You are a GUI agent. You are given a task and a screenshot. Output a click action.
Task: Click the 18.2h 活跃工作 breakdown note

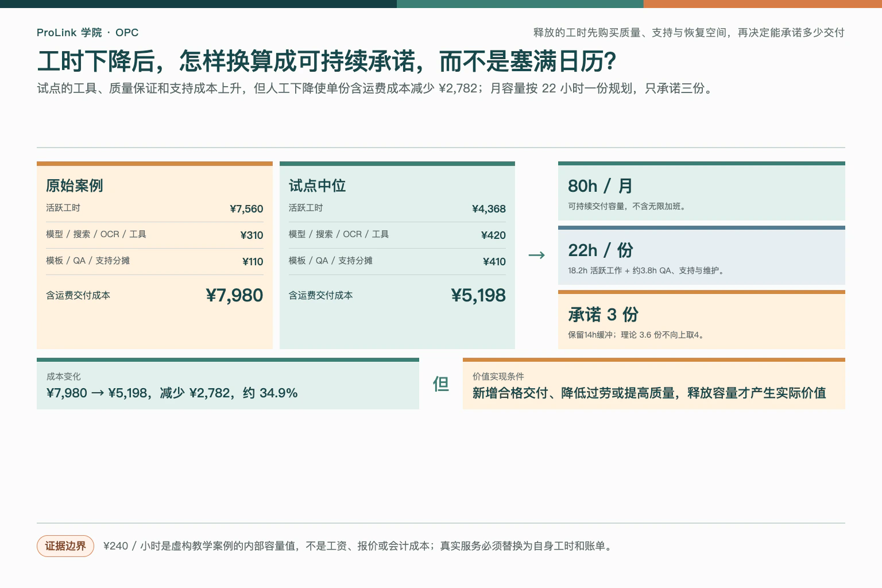[x=647, y=270]
